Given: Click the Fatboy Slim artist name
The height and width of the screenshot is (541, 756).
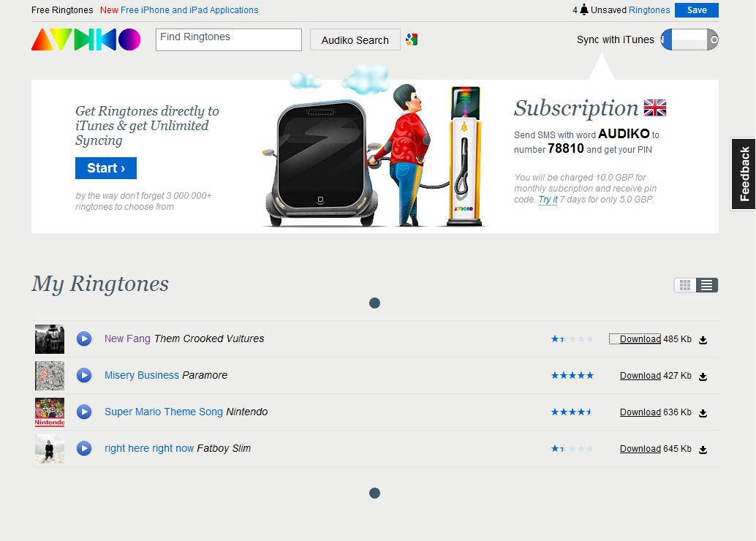Looking at the screenshot, I should (224, 448).
